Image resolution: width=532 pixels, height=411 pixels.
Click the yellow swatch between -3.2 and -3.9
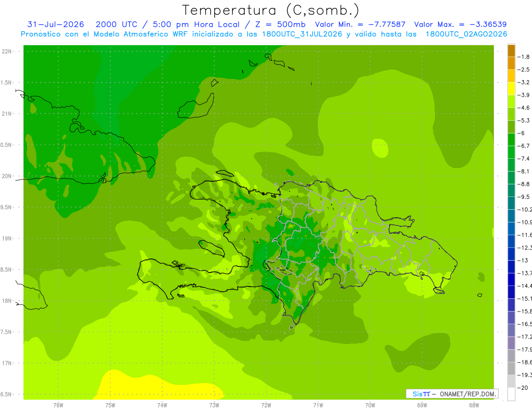point(511,89)
